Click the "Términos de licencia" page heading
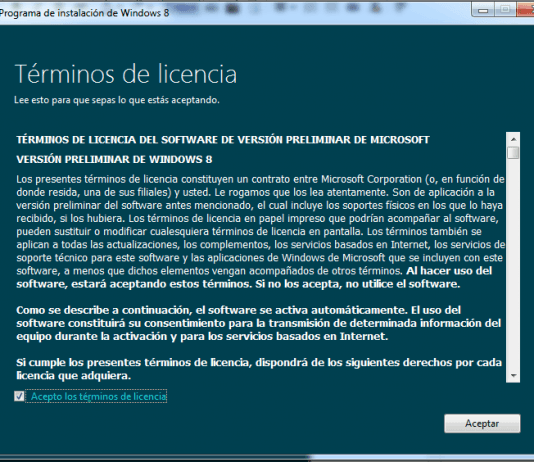This screenshot has width=534, height=462. (126, 74)
